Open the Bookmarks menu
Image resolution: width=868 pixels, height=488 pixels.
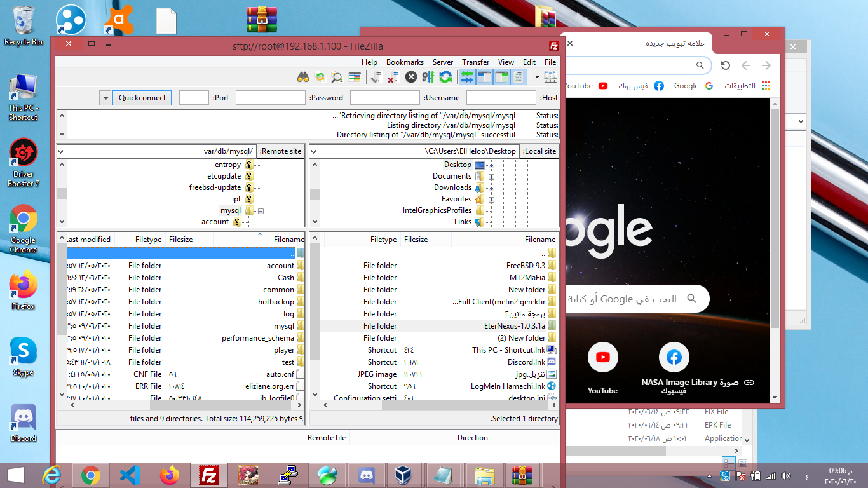coord(405,62)
